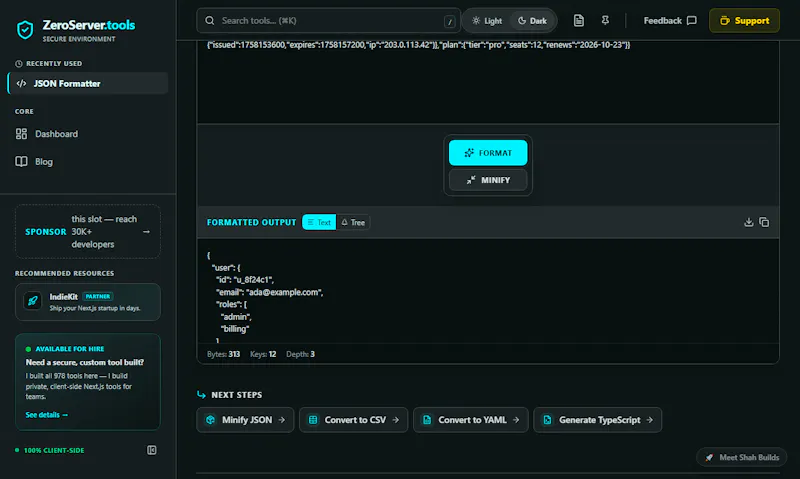Click the "billing" role line in output
The height and width of the screenshot is (479, 800).
pos(235,329)
